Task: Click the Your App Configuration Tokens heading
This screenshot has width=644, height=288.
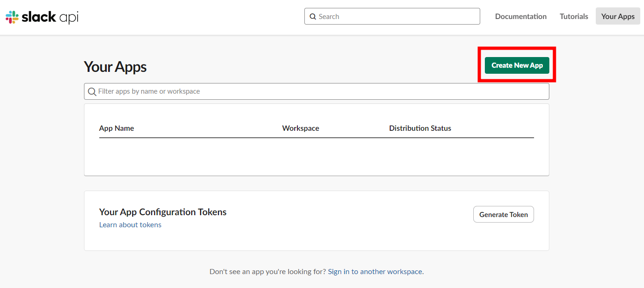Action: (x=163, y=212)
